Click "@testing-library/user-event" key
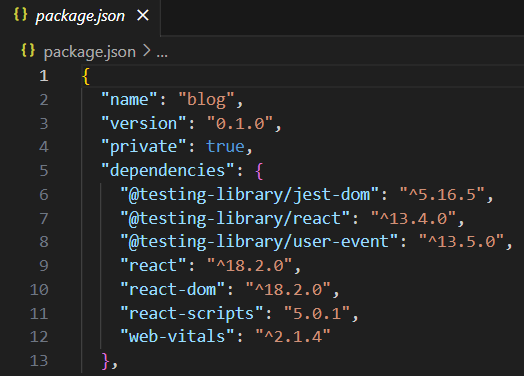 (259, 241)
